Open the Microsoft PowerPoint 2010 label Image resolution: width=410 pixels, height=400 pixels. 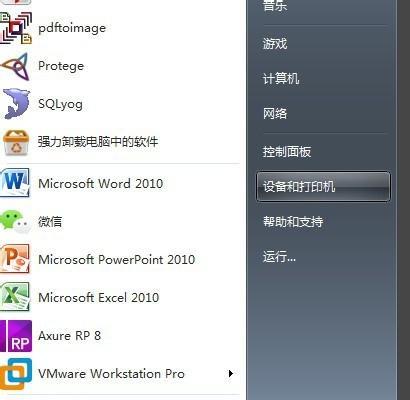point(117,259)
